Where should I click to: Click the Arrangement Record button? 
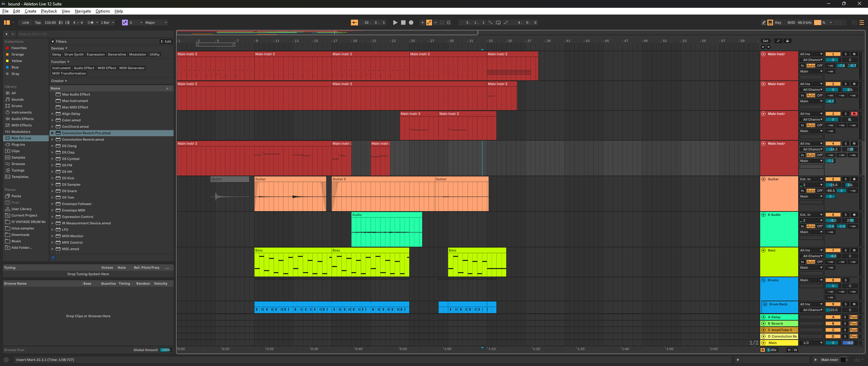[411, 23]
